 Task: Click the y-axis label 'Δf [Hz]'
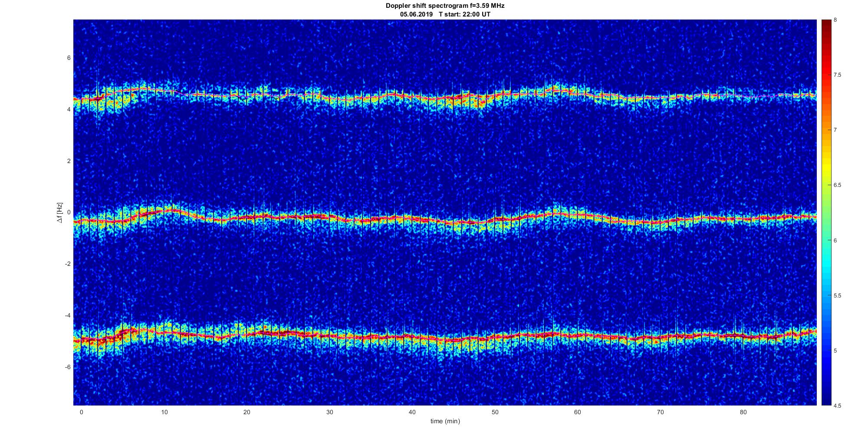coord(60,213)
